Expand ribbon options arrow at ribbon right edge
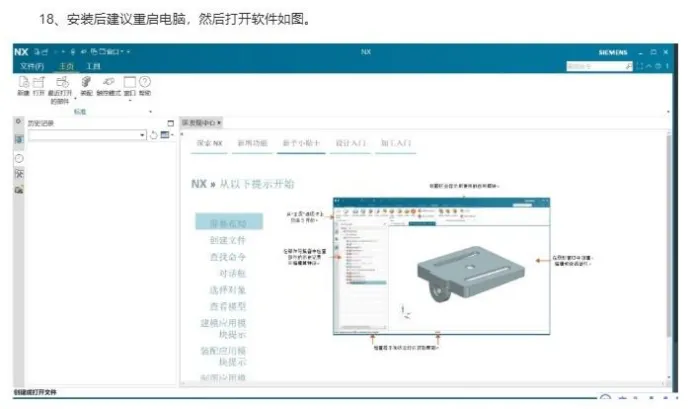Image resolution: width=692 pixels, height=409 pixels. click(x=668, y=112)
